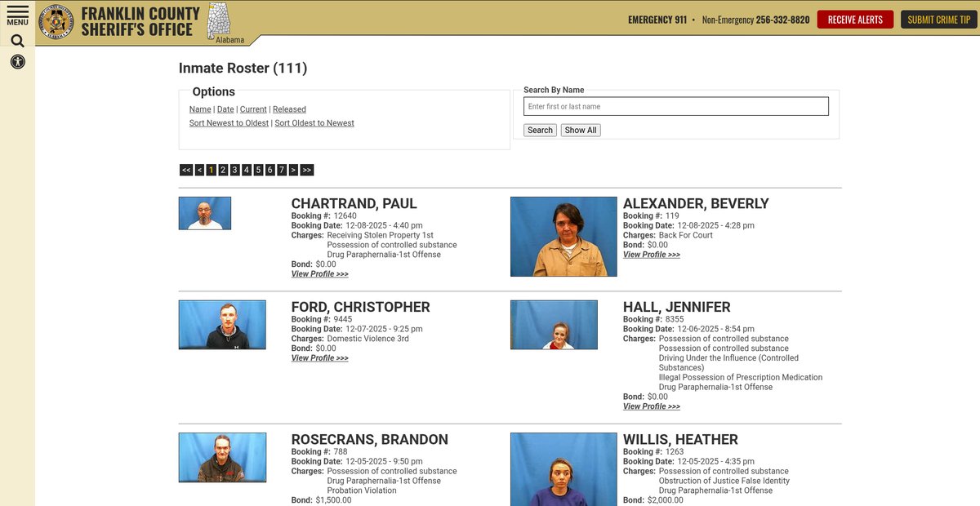Image resolution: width=980 pixels, height=506 pixels.
Task: Click the name ALEXANDER, BEVERLY
Action: [x=696, y=204]
